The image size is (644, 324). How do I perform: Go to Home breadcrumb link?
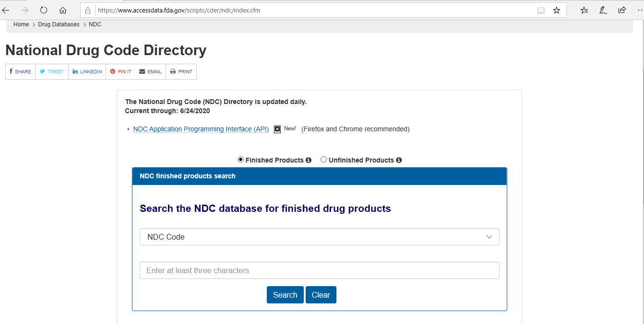(x=21, y=24)
